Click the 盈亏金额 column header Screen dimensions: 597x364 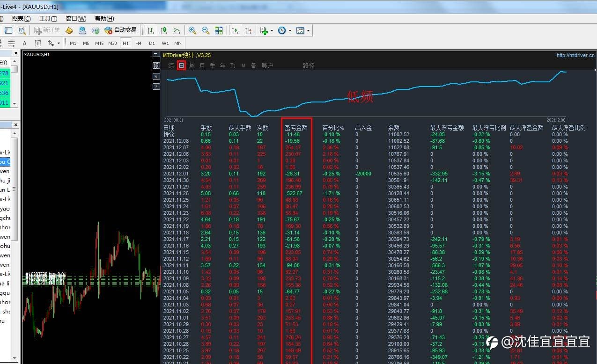pos(296,128)
